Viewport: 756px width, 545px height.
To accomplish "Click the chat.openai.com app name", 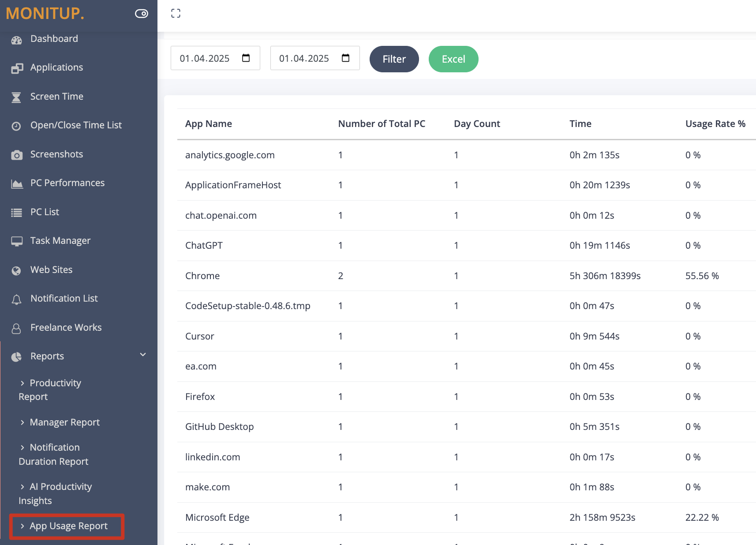I will point(221,216).
